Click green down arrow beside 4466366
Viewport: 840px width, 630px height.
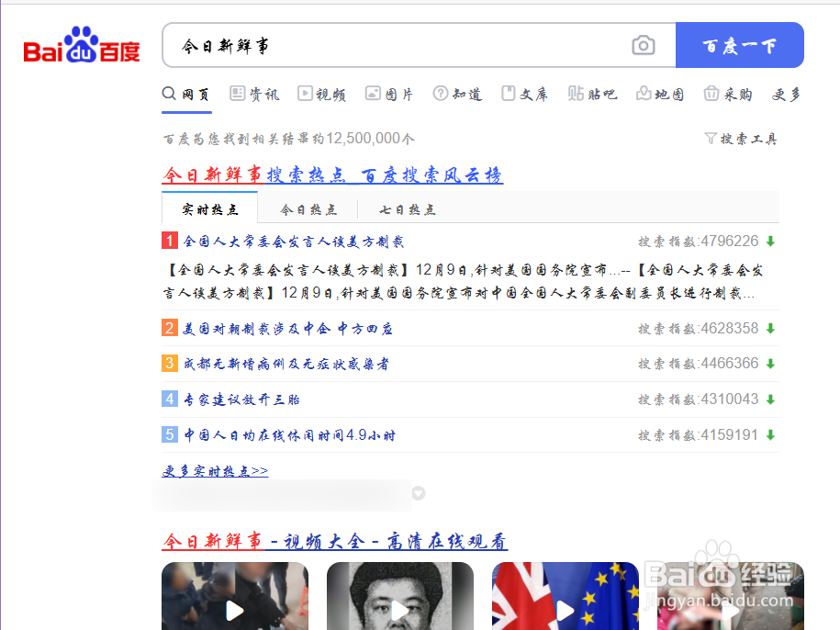coord(770,365)
